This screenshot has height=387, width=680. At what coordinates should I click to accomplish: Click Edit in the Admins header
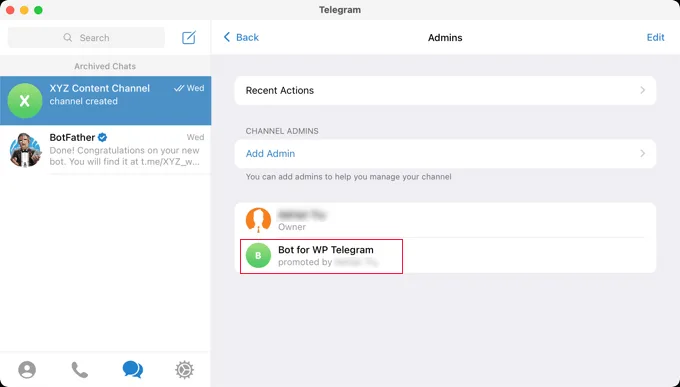point(655,37)
